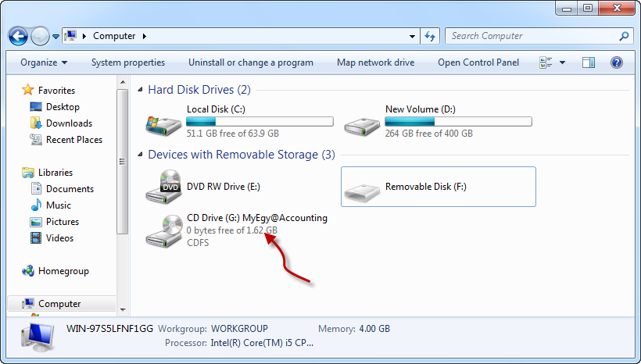This screenshot has height=364, width=641.
Task: Select Downloads in the Favorites list
Action: click(69, 123)
